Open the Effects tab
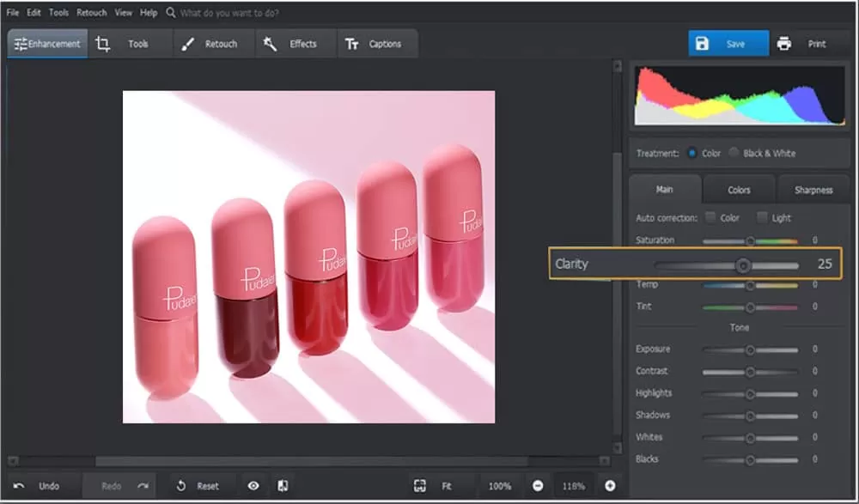Image resolution: width=859 pixels, height=504 pixels. click(x=296, y=44)
